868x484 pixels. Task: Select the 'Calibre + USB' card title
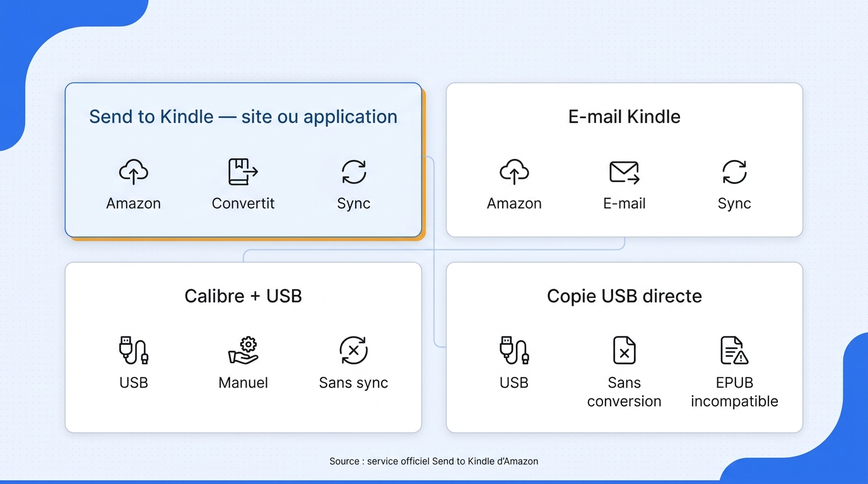(x=243, y=296)
